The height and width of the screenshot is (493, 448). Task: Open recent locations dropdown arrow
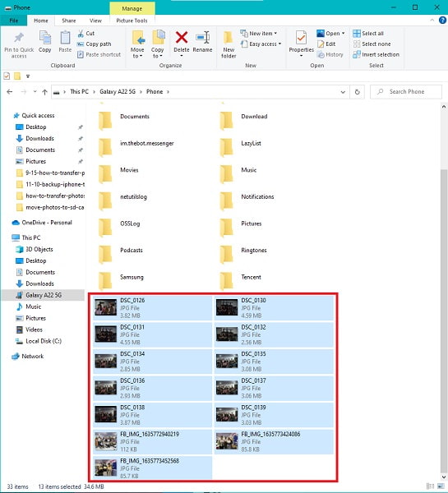[35, 92]
